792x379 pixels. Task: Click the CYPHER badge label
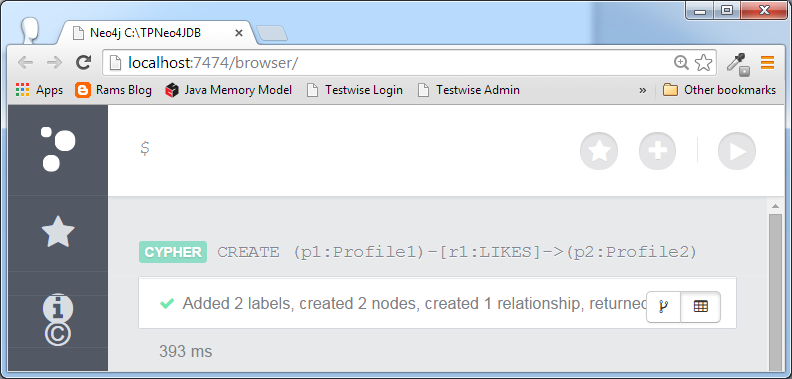coord(173,252)
